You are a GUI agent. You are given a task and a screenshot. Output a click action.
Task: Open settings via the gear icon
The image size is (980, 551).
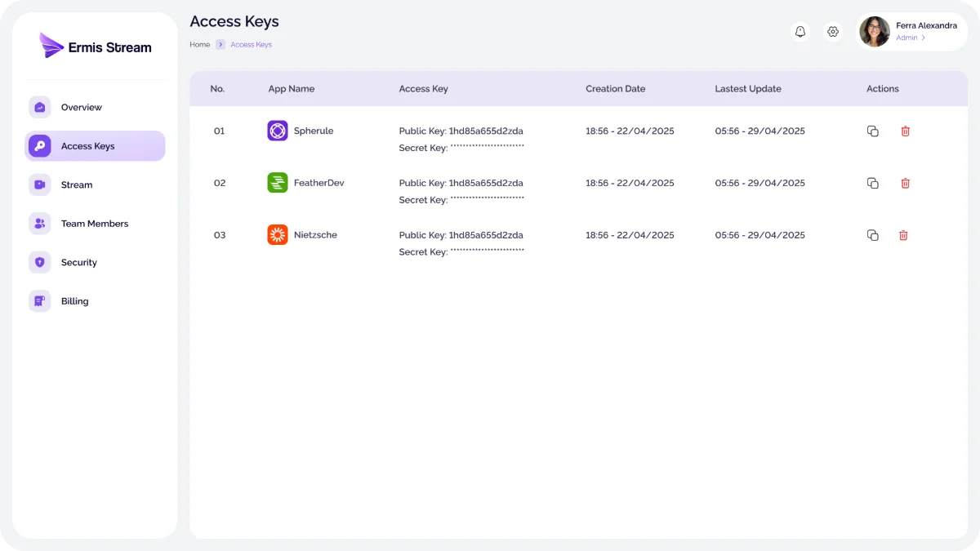point(833,32)
